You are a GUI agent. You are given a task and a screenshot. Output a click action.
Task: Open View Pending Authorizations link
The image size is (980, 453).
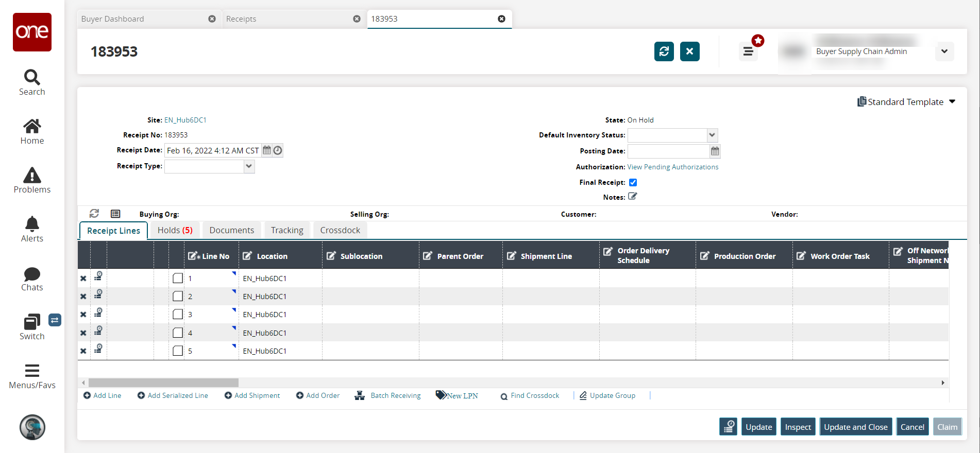click(672, 167)
